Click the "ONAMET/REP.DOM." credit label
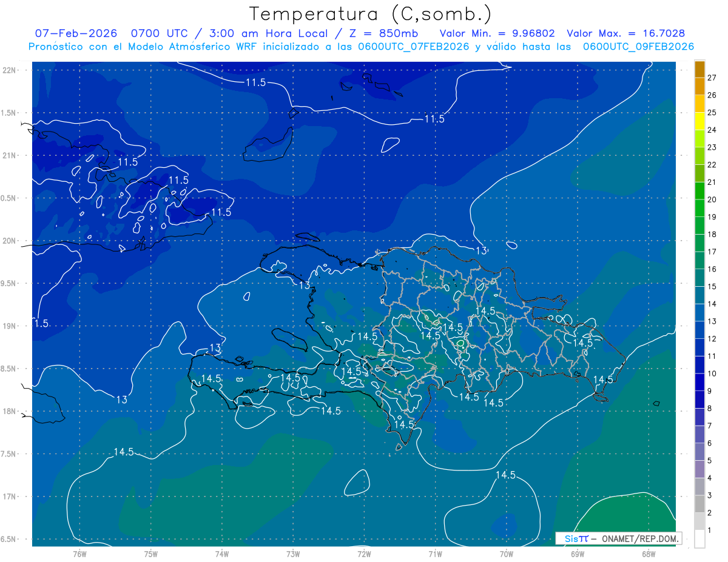This screenshot has height=562, width=728. click(640, 538)
